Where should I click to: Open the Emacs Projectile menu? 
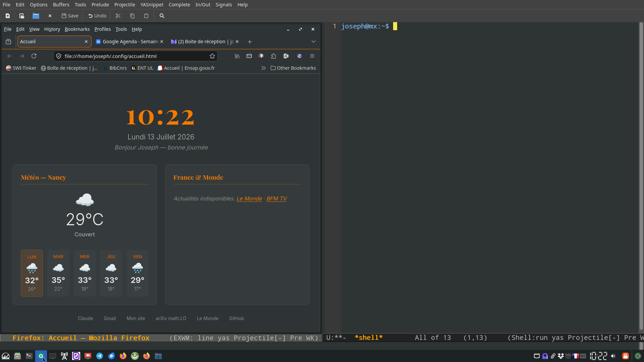(x=124, y=5)
